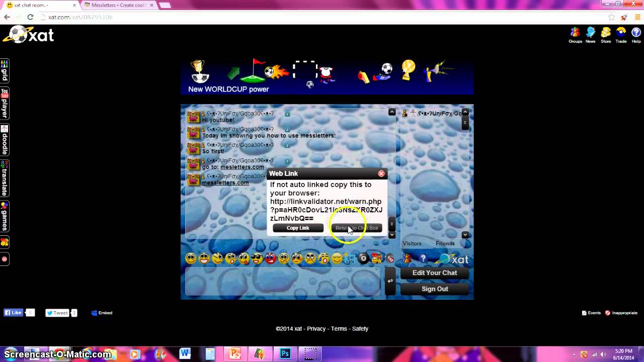
Task: Switch to the Messletters browser tab
Action: pyautogui.click(x=119, y=5)
